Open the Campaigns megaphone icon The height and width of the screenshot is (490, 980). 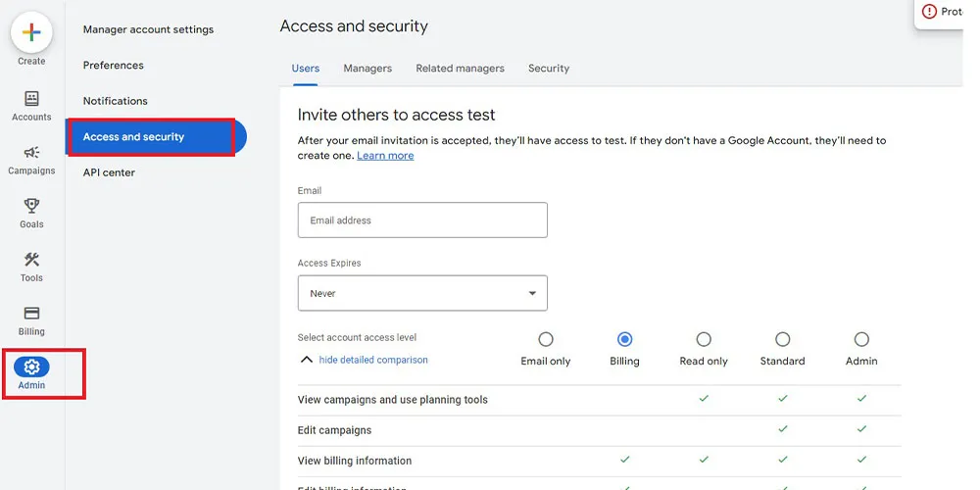[31, 152]
